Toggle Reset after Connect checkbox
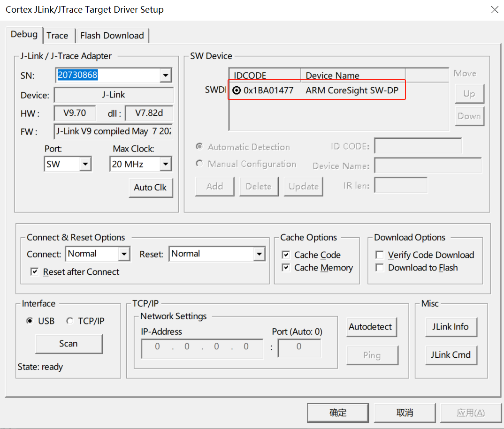Image resolution: width=504 pixels, height=429 pixels. coord(34,271)
